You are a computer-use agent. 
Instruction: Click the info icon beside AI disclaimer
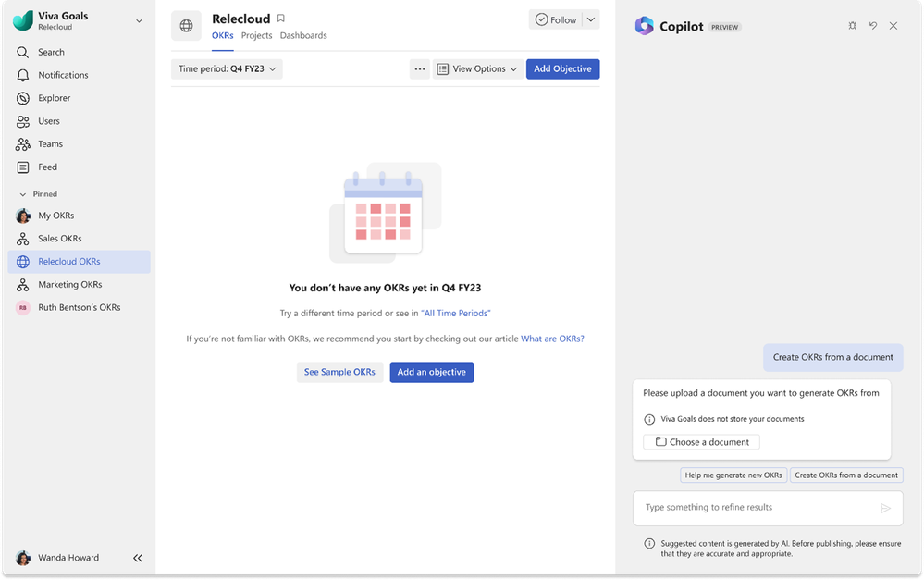(x=649, y=543)
